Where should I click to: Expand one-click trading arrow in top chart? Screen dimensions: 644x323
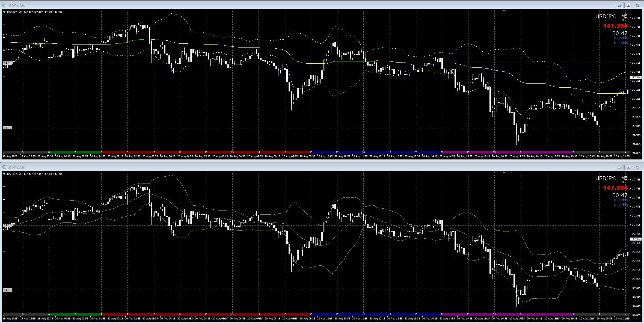5,12
